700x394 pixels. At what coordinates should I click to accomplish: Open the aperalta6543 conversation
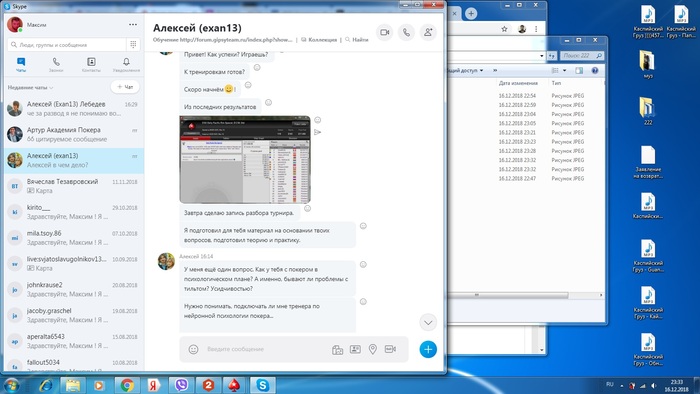point(74,341)
